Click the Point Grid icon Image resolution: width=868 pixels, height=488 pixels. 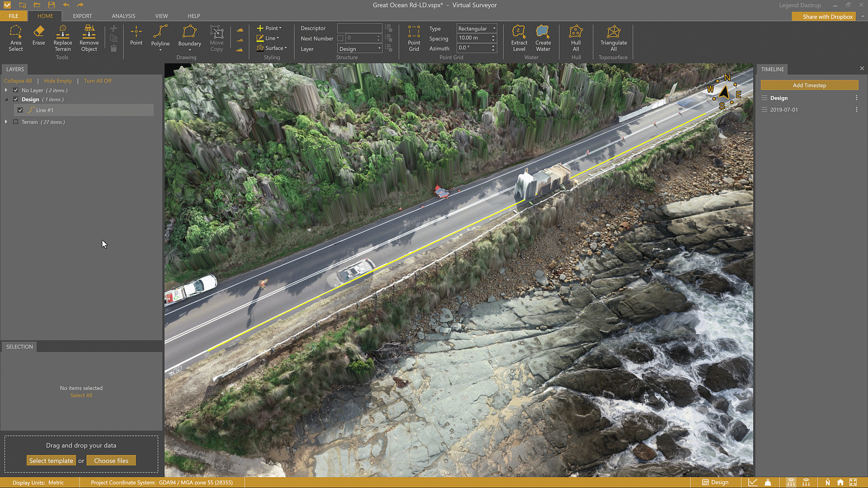(414, 38)
